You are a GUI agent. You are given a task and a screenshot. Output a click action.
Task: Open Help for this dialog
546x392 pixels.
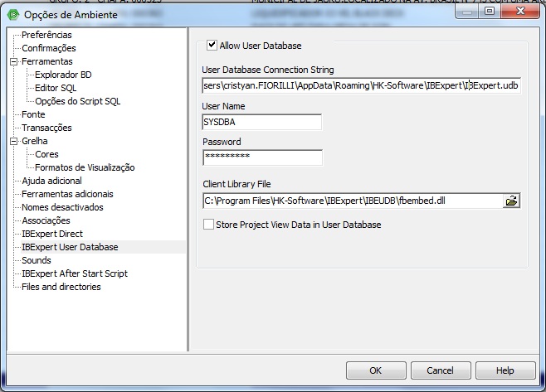505,370
